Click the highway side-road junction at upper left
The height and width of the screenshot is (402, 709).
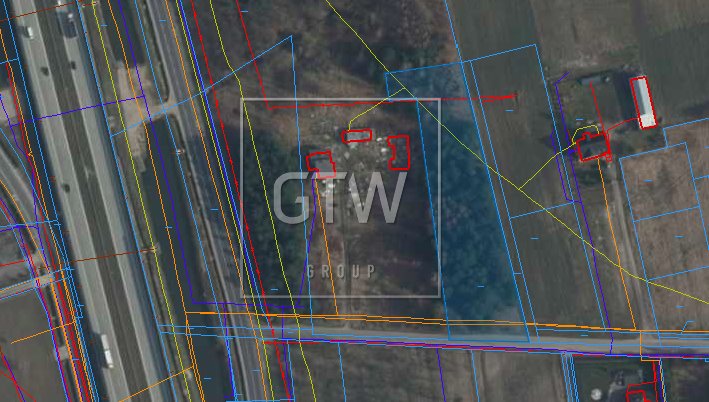point(150,107)
